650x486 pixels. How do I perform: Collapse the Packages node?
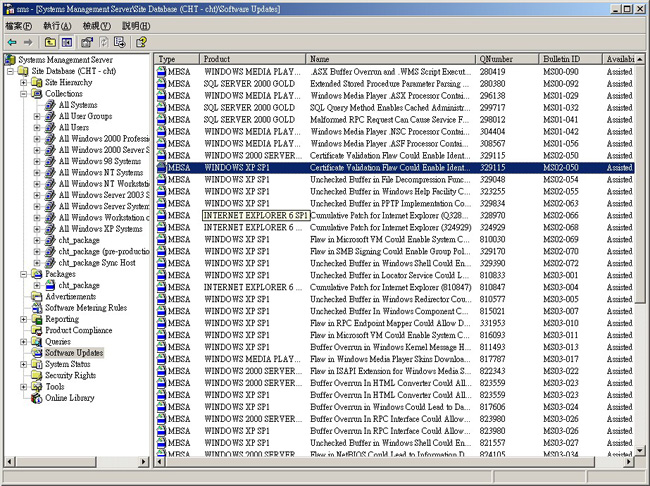(24, 274)
